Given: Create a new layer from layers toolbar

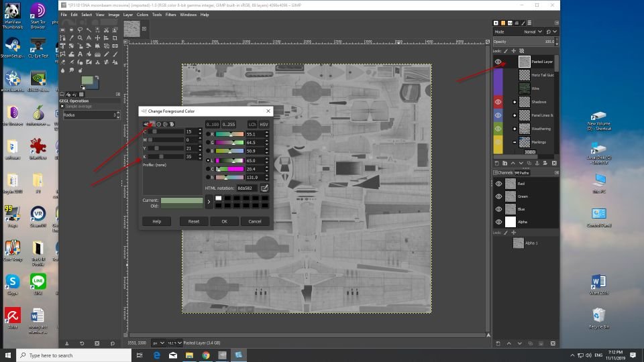Looking at the screenshot, I should [497, 164].
